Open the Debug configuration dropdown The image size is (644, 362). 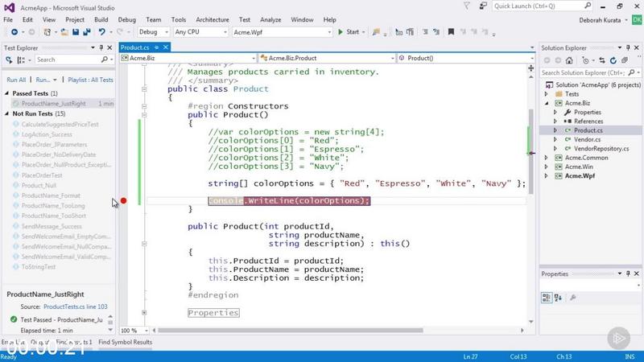tap(153, 32)
